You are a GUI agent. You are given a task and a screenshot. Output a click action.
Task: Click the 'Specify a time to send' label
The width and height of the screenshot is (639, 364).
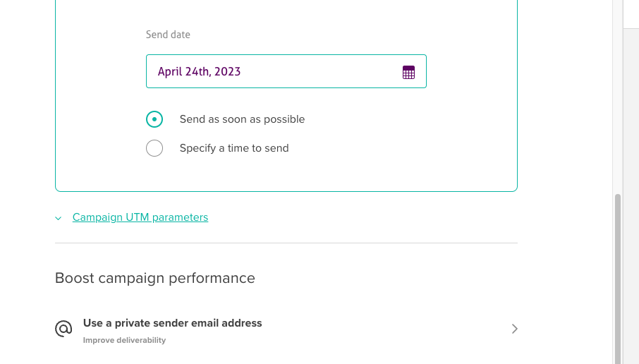point(234,148)
